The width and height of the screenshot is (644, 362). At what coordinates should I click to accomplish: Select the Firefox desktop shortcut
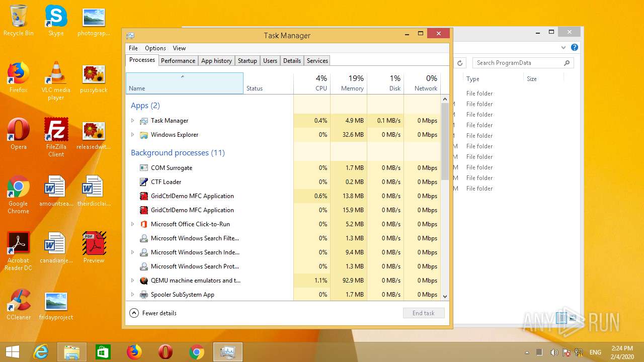(18, 77)
